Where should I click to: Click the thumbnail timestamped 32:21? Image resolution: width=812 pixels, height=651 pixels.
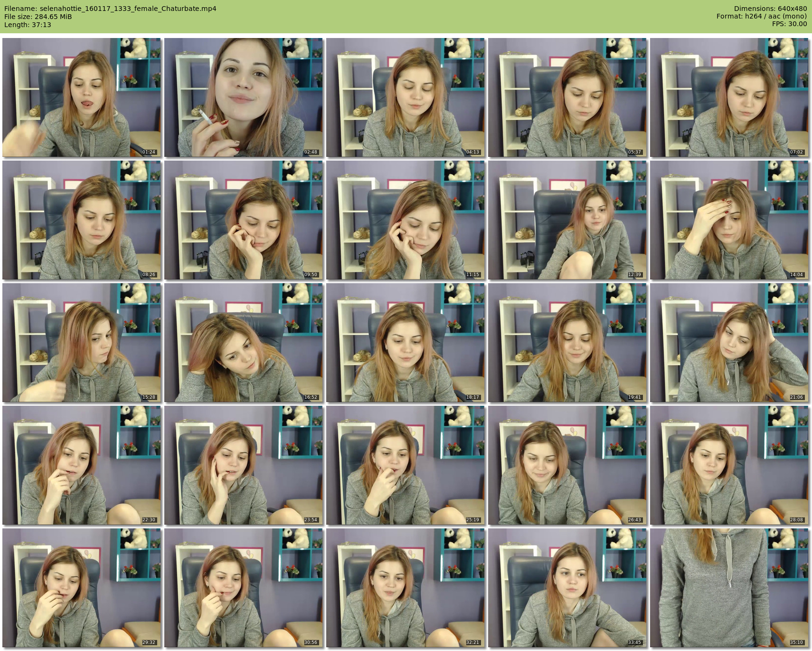pos(405,588)
